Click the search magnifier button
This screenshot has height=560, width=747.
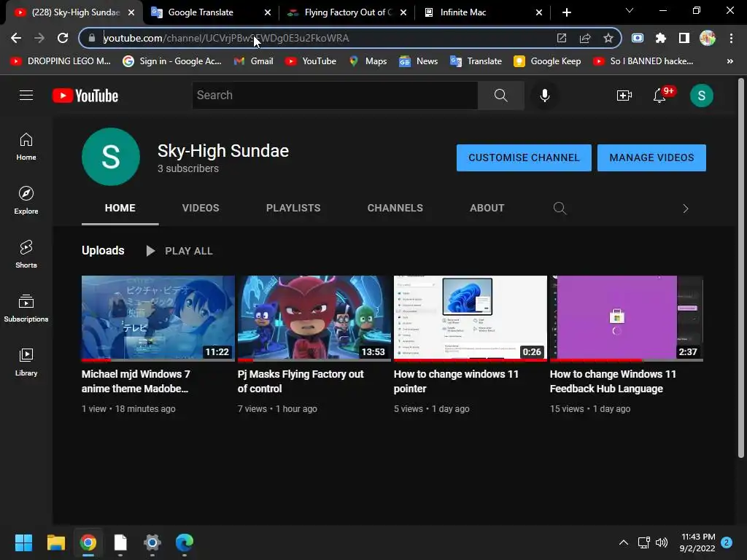point(500,96)
